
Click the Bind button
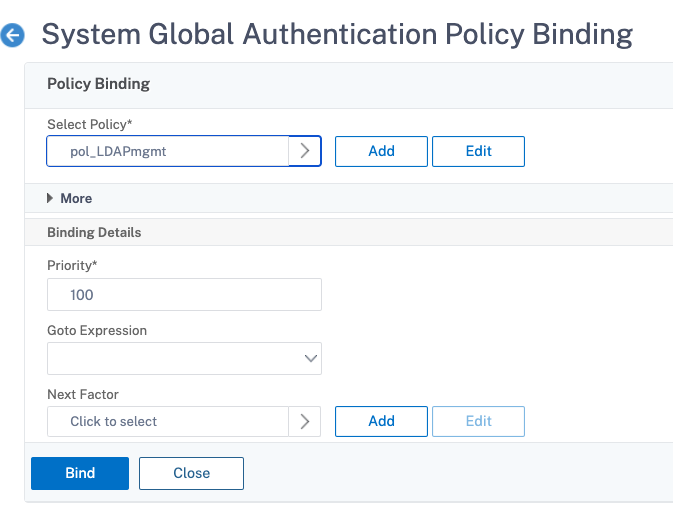80,473
